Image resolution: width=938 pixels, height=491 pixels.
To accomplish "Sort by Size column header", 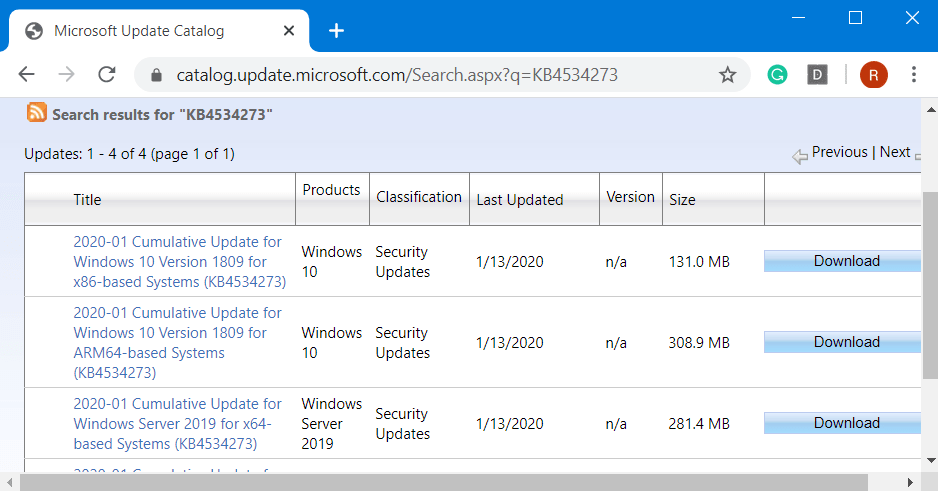I will pos(682,200).
